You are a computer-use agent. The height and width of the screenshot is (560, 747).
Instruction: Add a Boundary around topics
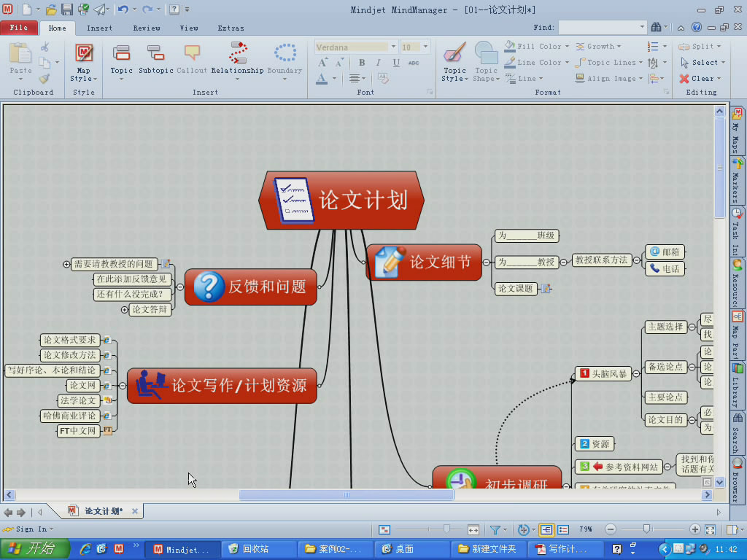pos(285,62)
